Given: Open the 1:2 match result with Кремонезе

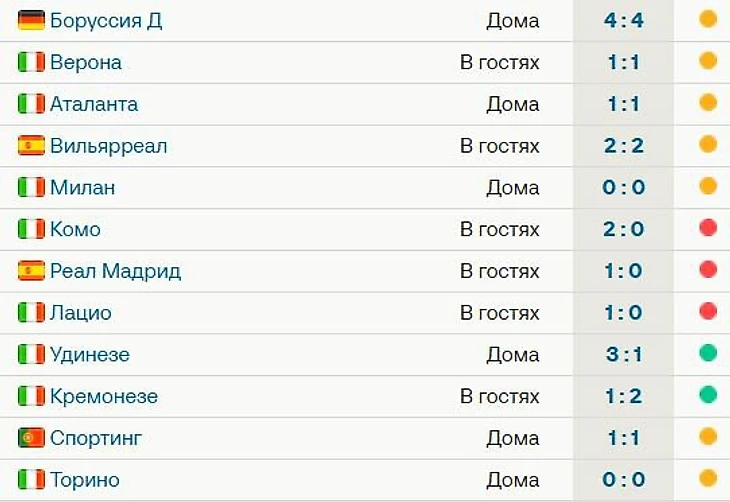Looking at the screenshot, I should pyautogui.click(x=625, y=396).
